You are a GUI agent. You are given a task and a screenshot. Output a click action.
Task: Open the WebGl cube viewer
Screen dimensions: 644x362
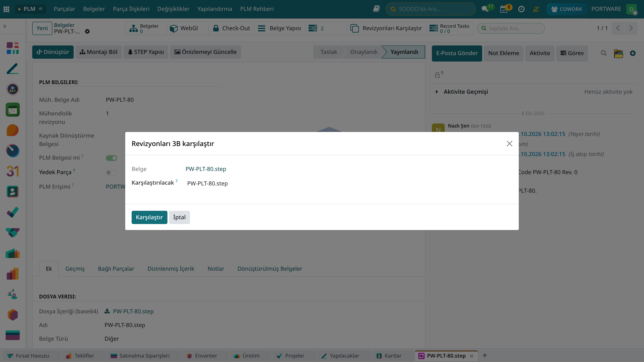point(188,28)
